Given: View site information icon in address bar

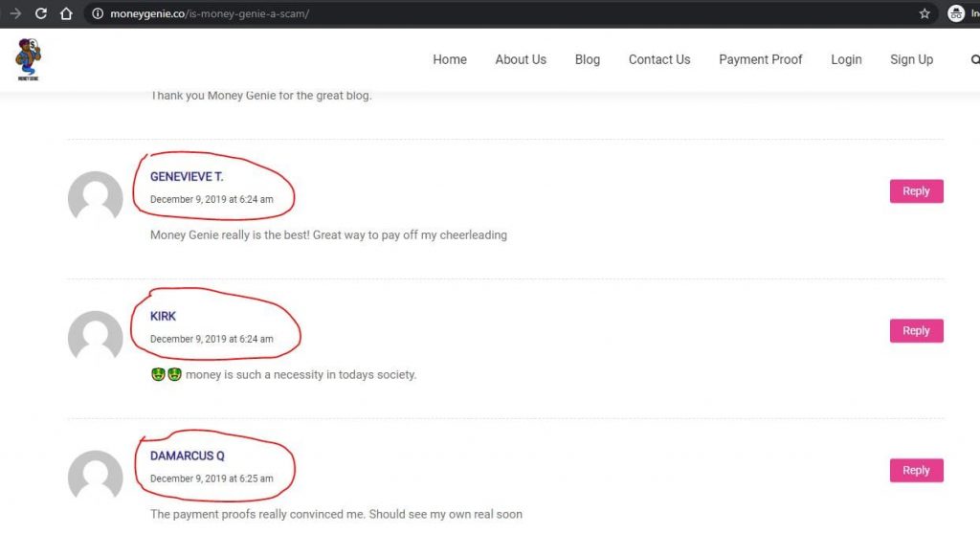Looking at the screenshot, I should point(98,13).
